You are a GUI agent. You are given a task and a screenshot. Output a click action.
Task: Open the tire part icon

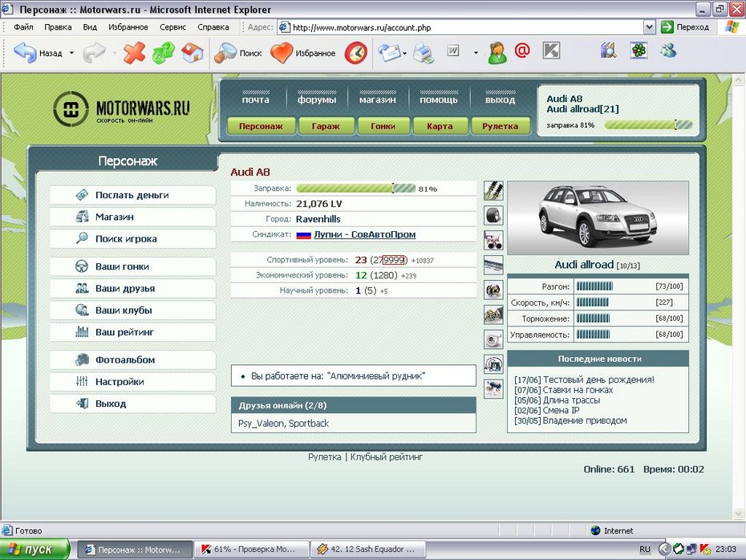[493, 215]
